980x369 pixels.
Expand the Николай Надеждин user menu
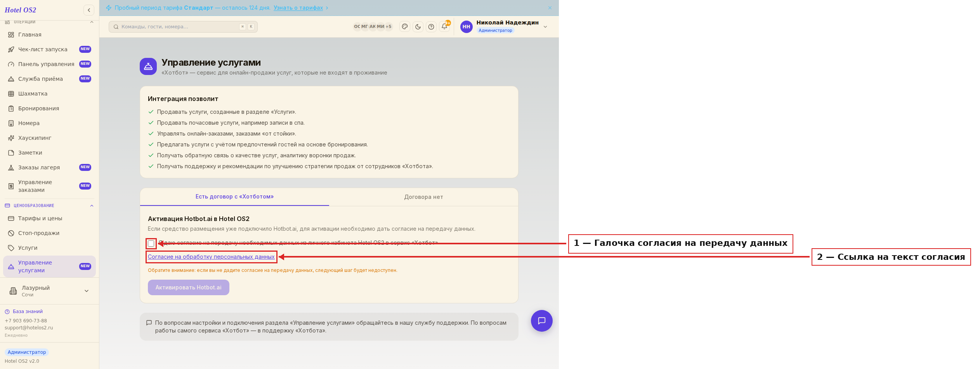(545, 27)
